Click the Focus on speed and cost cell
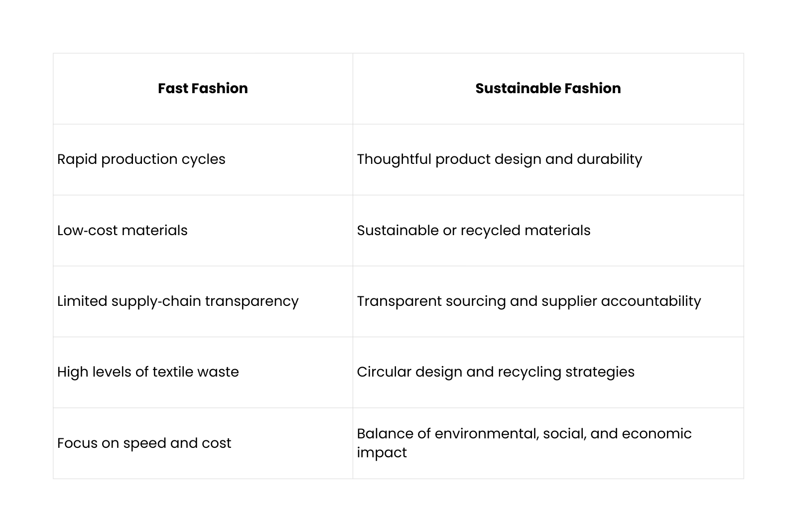Image resolution: width=797 pixels, height=532 pixels. tap(203, 443)
